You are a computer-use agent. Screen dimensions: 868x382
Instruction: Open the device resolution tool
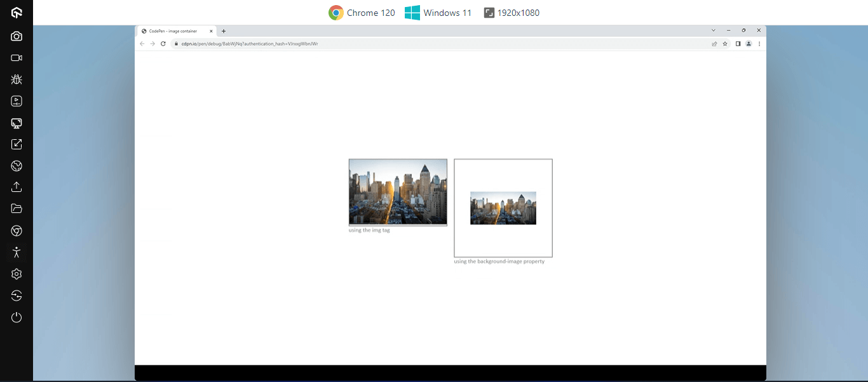(x=16, y=123)
